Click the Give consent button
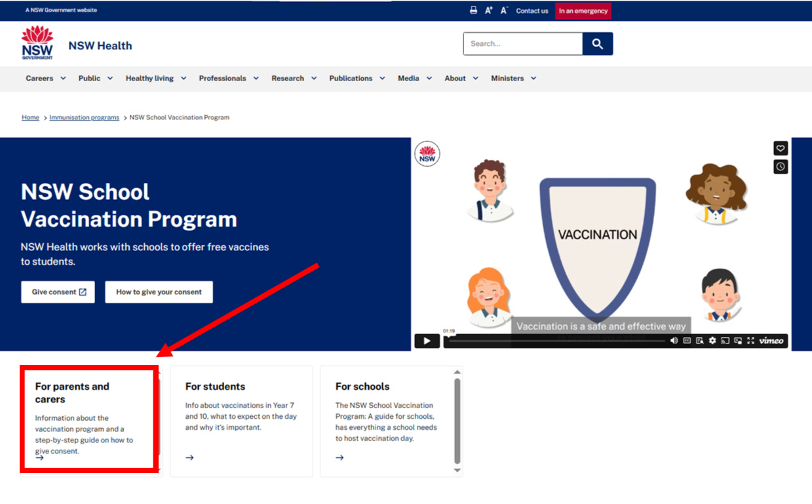This screenshot has width=812, height=504. point(58,292)
